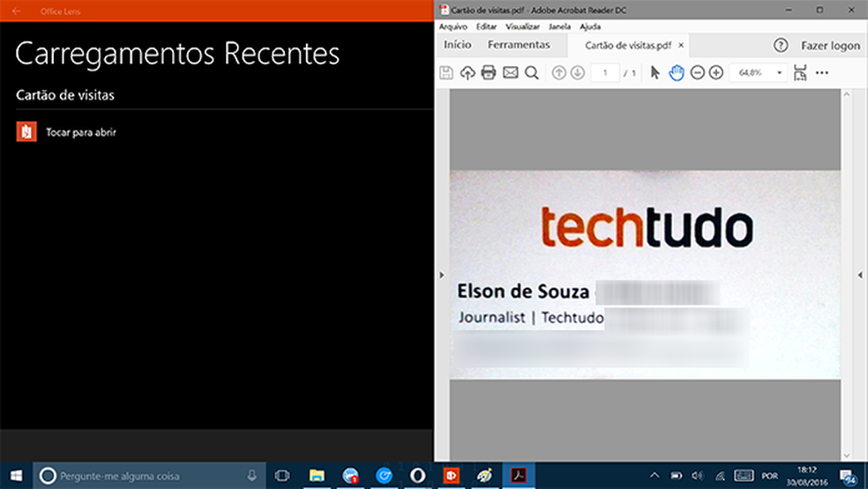Image resolution: width=868 pixels, height=489 pixels.
Task: Switch to the Ferramentas tab
Action: [519, 45]
